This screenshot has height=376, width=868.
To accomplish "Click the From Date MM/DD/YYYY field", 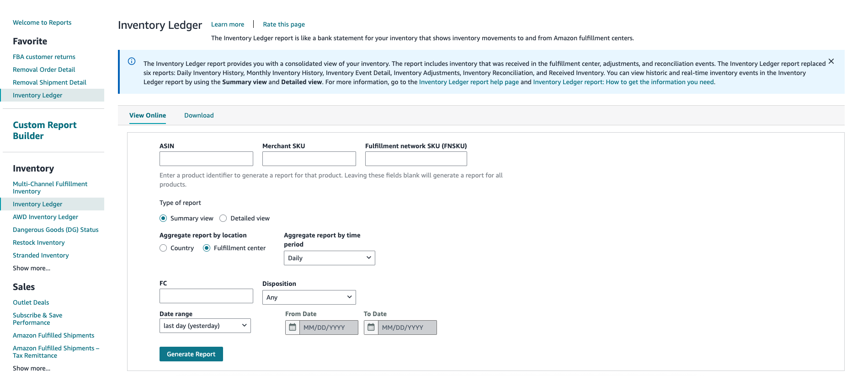I will [x=329, y=328].
